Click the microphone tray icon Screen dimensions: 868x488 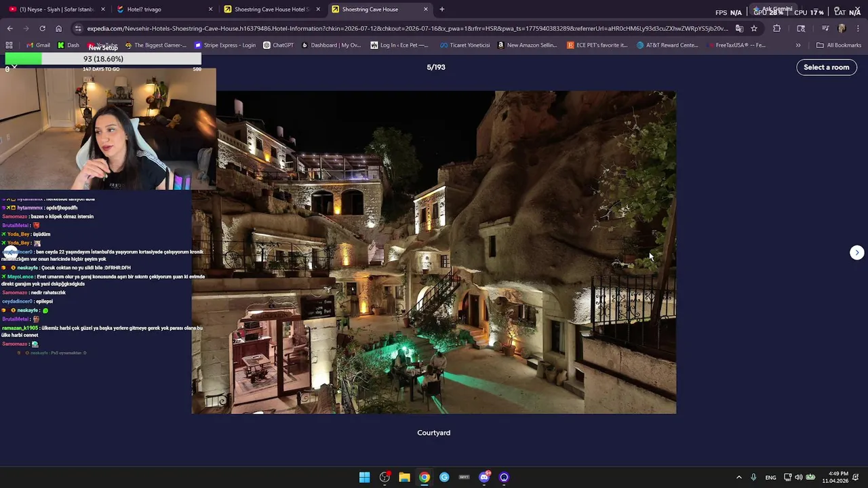(753, 477)
